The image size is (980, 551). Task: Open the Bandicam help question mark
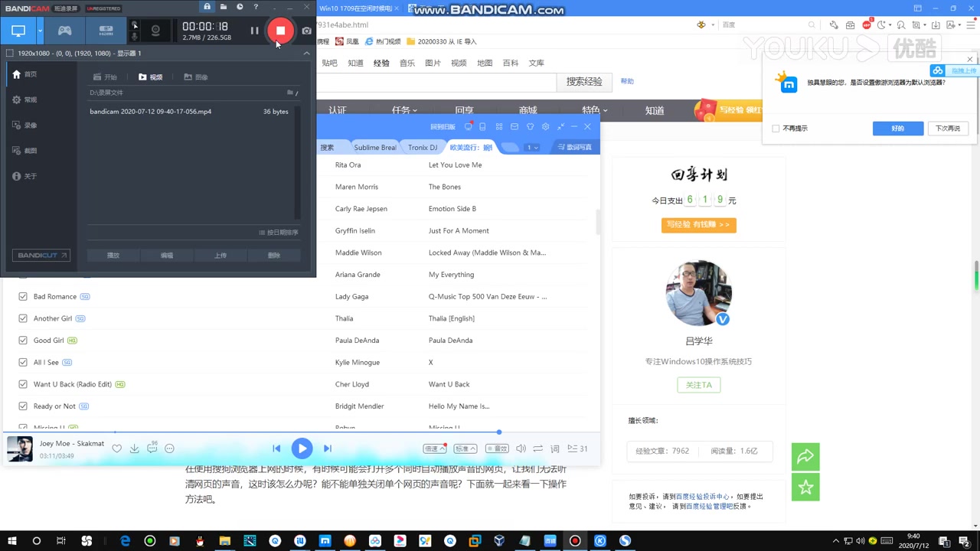click(256, 7)
